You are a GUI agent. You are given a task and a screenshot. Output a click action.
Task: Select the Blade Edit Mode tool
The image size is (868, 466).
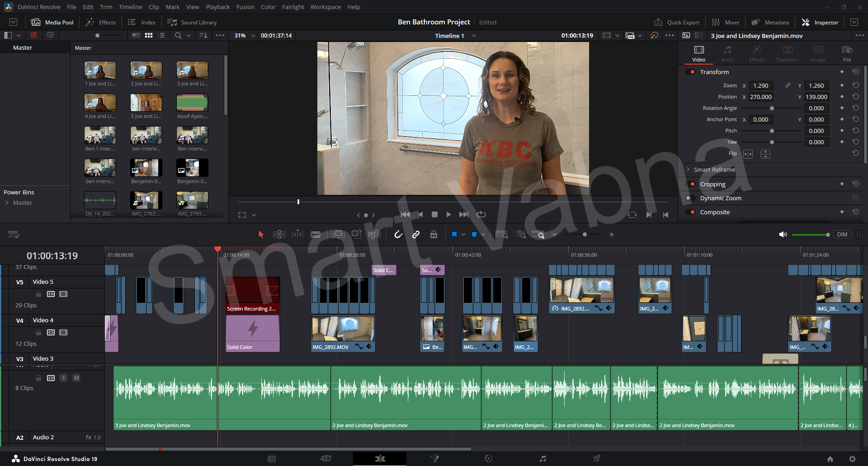pos(316,234)
